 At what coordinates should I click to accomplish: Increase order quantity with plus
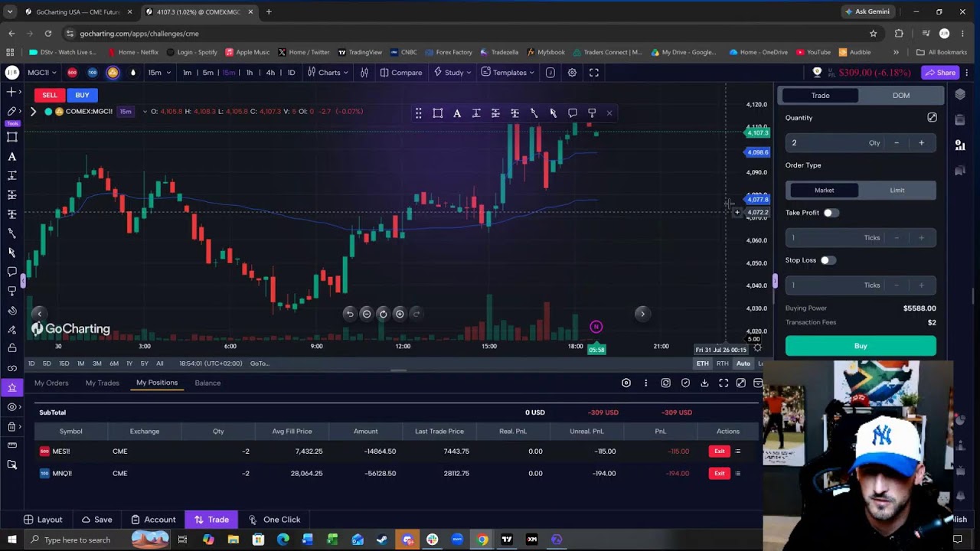point(921,143)
